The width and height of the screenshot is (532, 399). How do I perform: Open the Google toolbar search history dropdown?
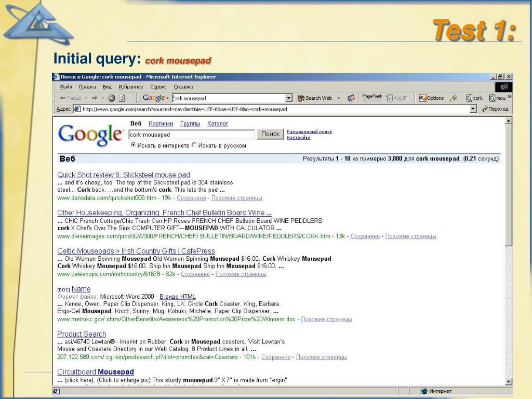point(289,98)
